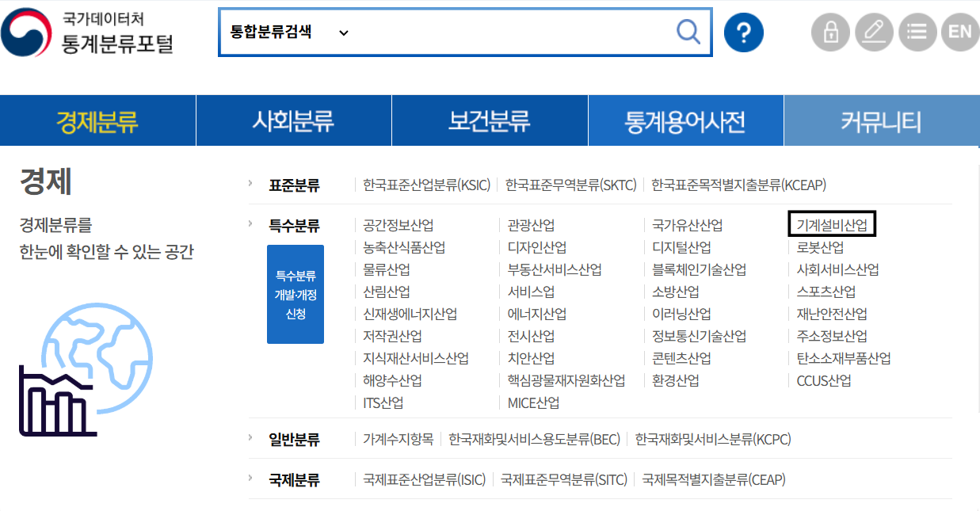980x511 pixels.
Task: Go to the 커뮤니티 tab
Action: (x=881, y=121)
